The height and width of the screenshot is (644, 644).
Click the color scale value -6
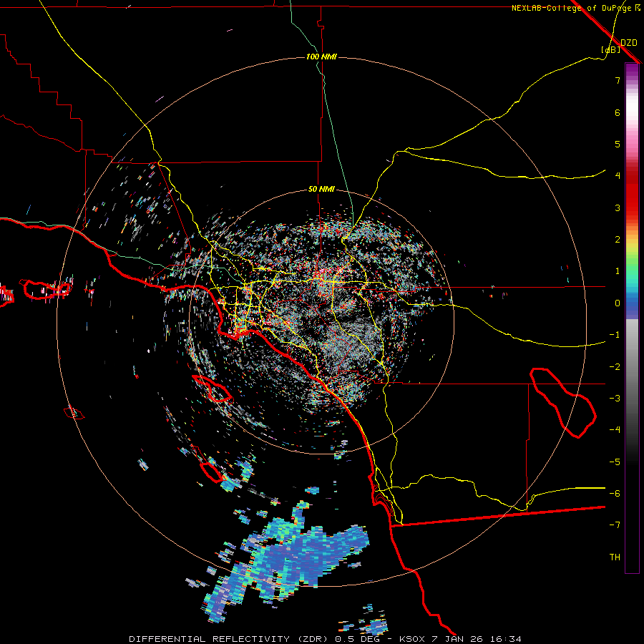click(x=615, y=494)
